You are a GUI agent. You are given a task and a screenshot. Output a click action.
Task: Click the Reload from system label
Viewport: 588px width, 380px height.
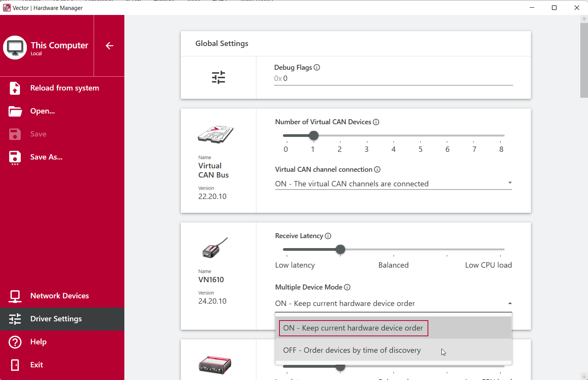(x=64, y=88)
